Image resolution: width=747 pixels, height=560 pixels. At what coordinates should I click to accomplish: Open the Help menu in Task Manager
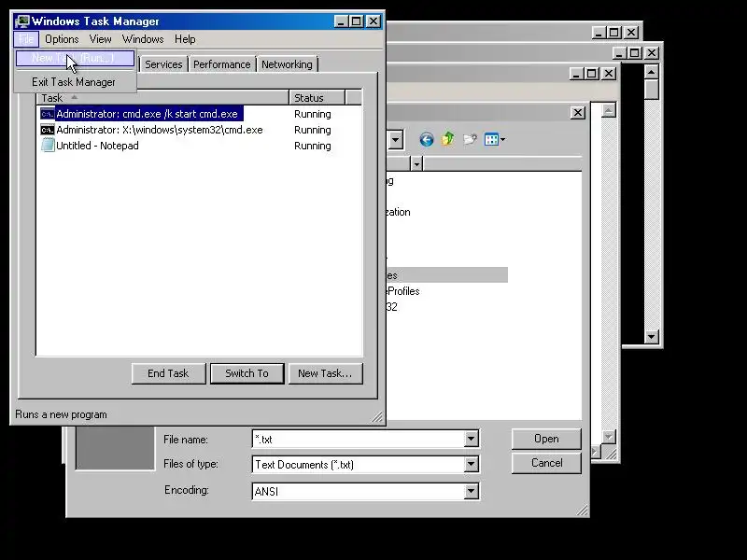pos(185,39)
